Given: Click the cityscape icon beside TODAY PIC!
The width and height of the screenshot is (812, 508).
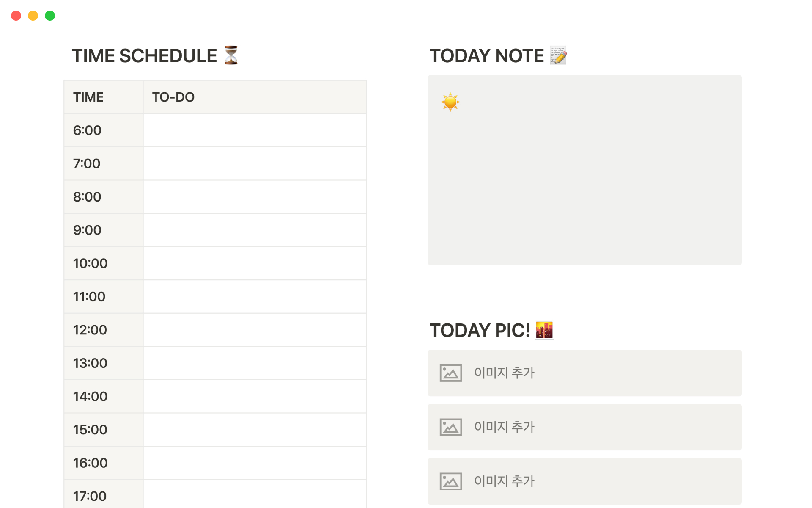Looking at the screenshot, I should pyautogui.click(x=544, y=330).
